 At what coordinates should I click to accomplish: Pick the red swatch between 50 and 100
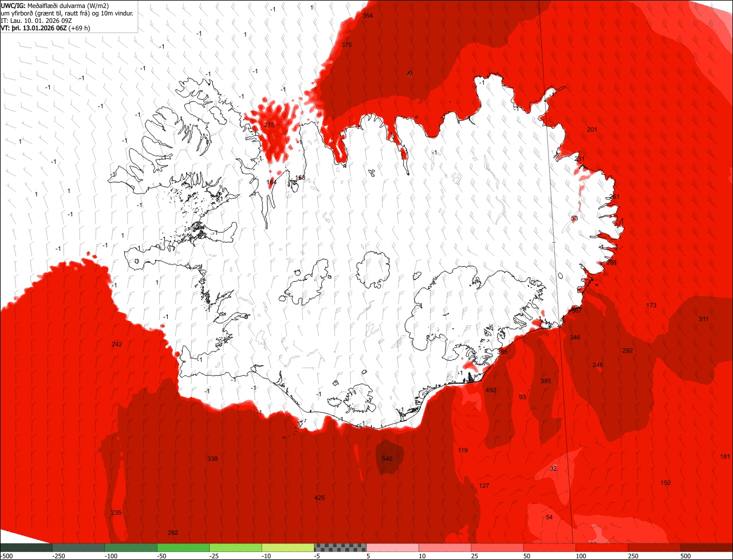pyautogui.click(x=550, y=547)
